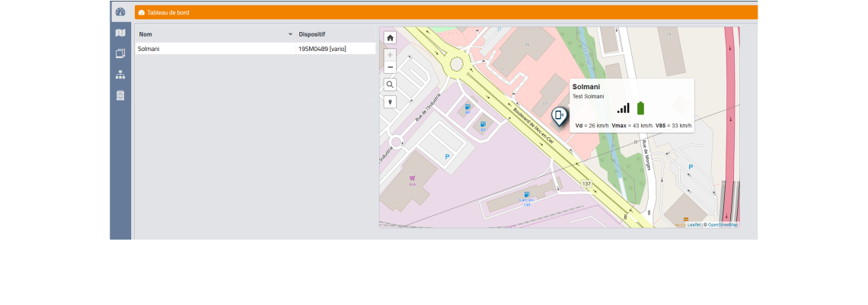Click the signal strength bars in popup

coord(624,108)
